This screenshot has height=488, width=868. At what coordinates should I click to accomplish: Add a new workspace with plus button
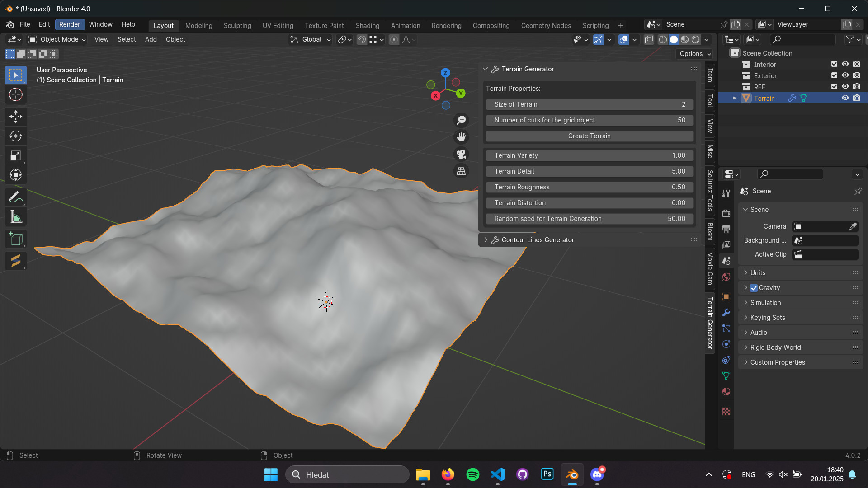pos(621,26)
